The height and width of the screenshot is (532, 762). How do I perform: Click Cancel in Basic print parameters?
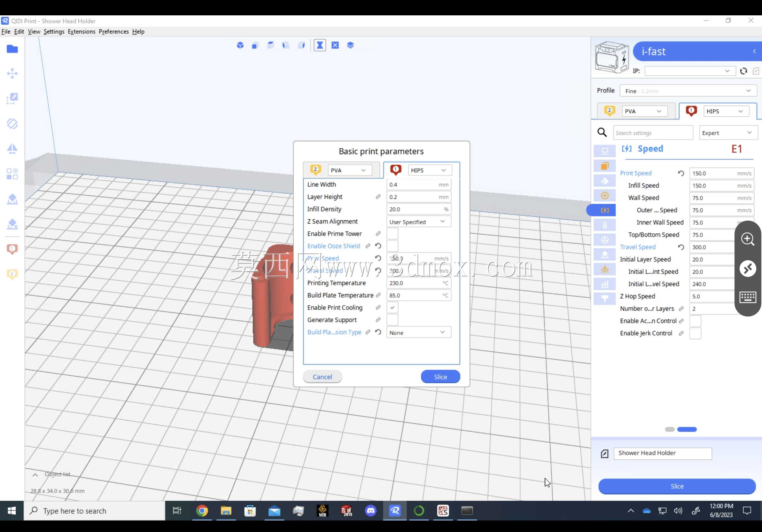[322, 377]
